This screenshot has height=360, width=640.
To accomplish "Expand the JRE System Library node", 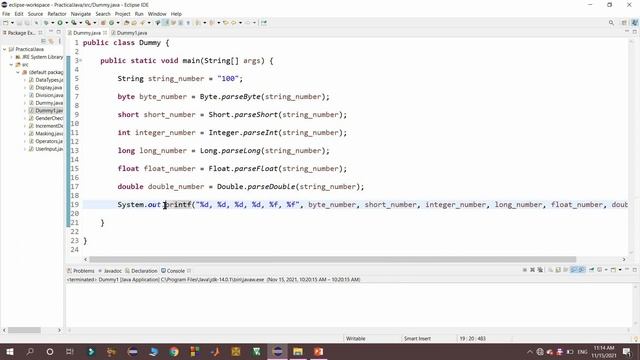I will (x=11, y=57).
